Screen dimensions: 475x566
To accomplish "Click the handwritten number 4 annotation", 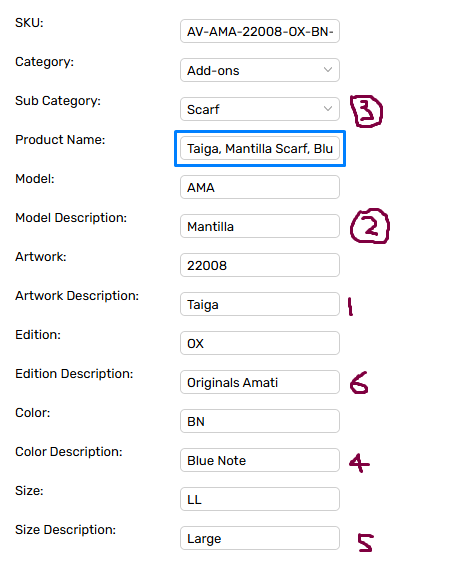I will pos(359,463).
